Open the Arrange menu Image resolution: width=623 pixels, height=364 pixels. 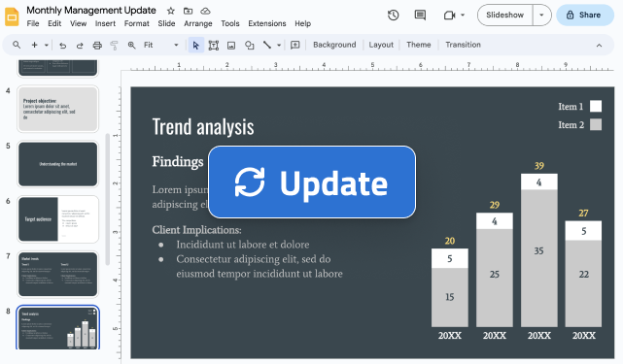pyautogui.click(x=198, y=24)
